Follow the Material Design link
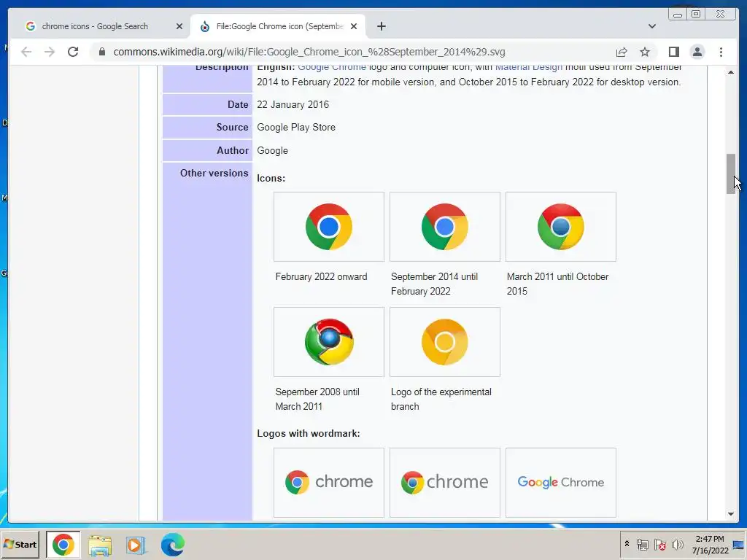The height and width of the screenshot is (560, 747). (x=529, y=67)
